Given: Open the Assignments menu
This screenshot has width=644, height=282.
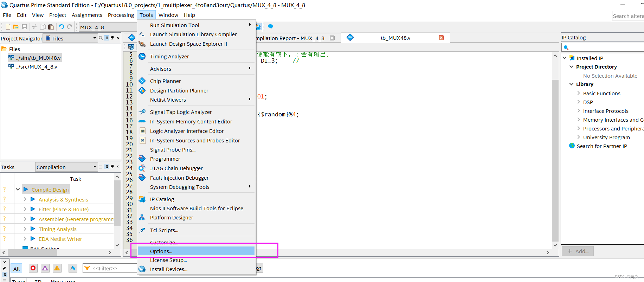Looking at the screenshot, I should coord(87,15).
